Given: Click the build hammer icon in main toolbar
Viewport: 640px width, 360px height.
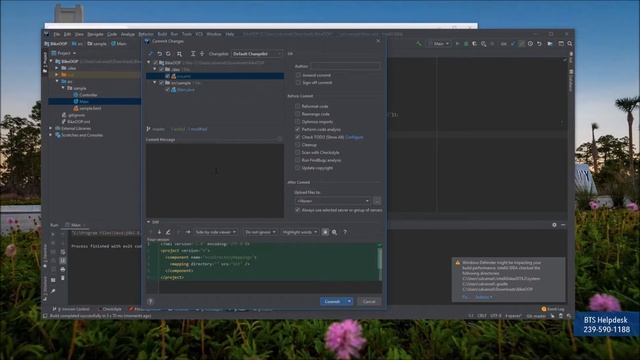Looking at the screenshot, I should [418, 43].
